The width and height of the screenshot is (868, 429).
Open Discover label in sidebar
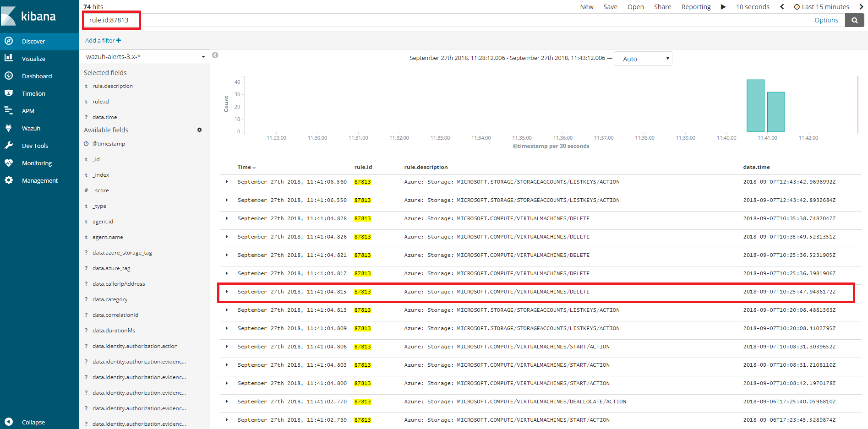pos(33,41)
